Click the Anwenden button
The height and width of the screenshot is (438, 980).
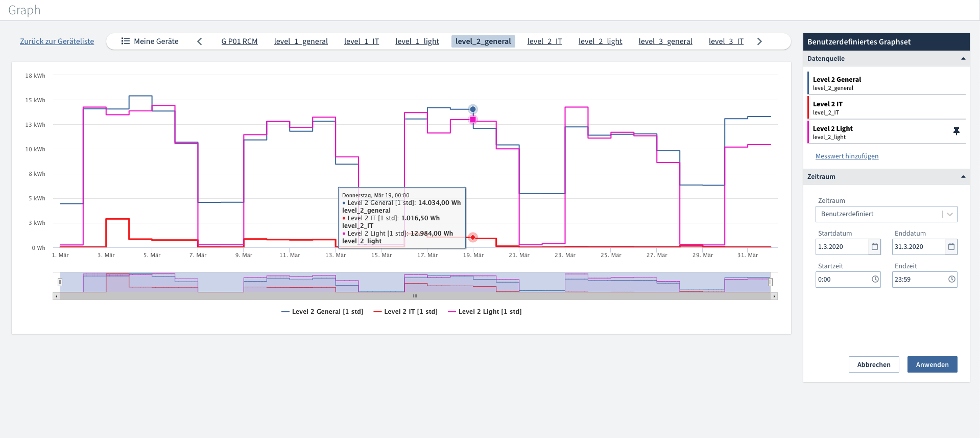coord(932,364)
